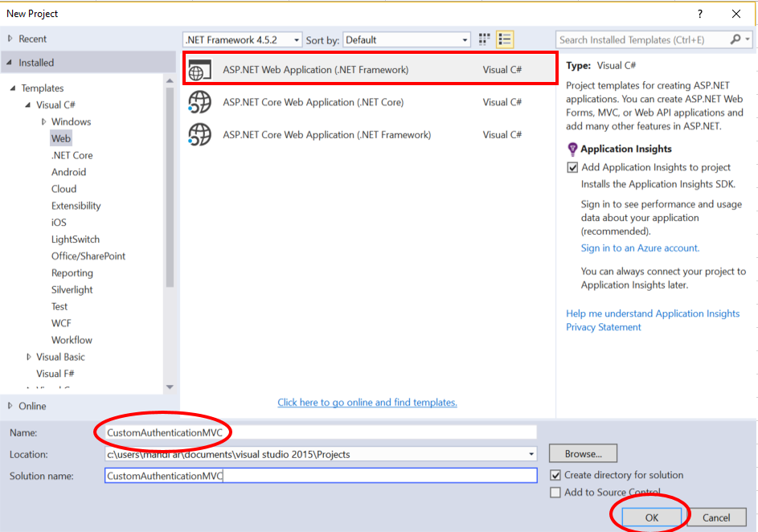Select the Android category

pyautogui.click(x=68, y=173)
